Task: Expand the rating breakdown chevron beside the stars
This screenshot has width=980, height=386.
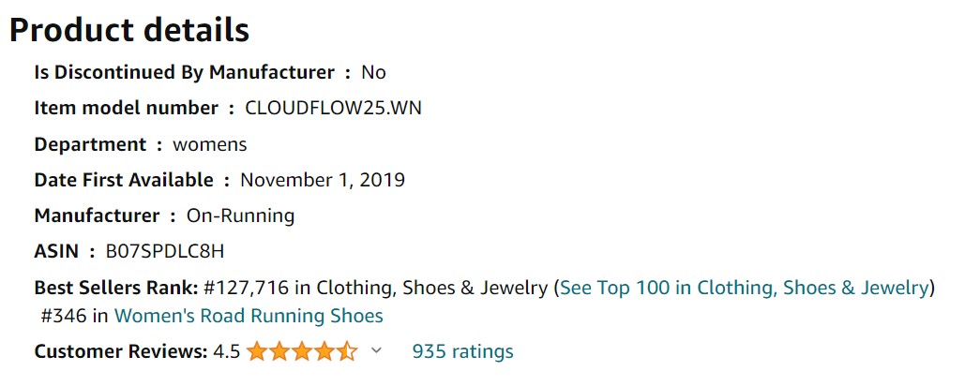Action: 377,351
